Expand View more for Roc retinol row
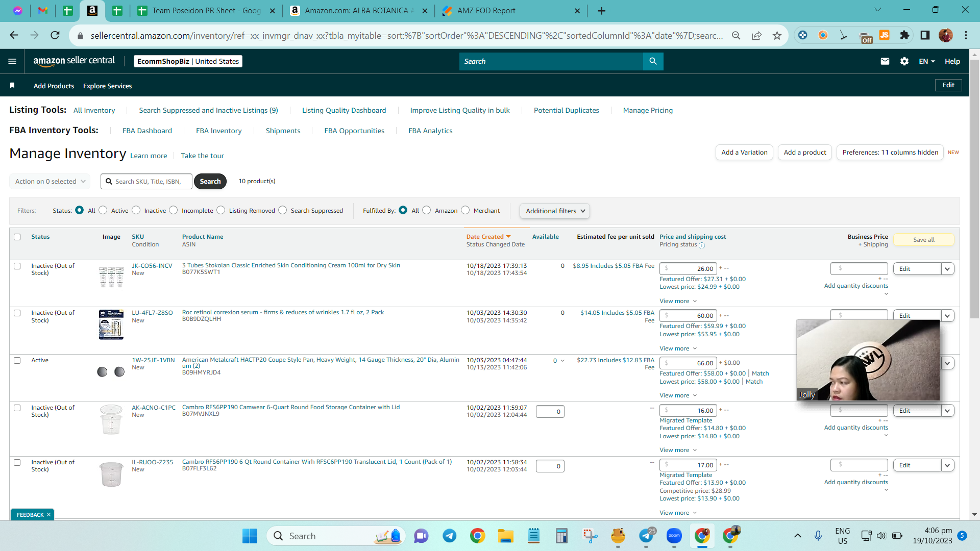 pos(678,348)
